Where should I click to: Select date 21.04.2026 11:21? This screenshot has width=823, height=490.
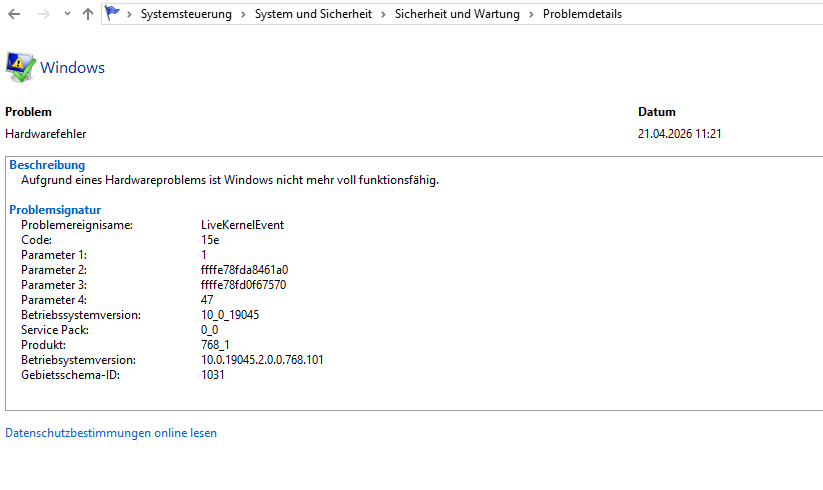pos(680,134)
